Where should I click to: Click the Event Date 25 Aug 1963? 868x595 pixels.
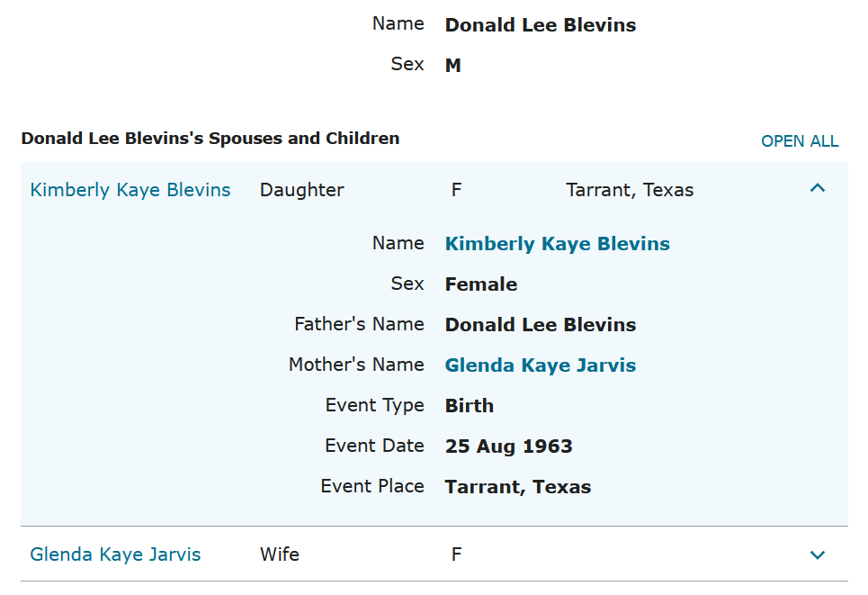pos(508,446)
